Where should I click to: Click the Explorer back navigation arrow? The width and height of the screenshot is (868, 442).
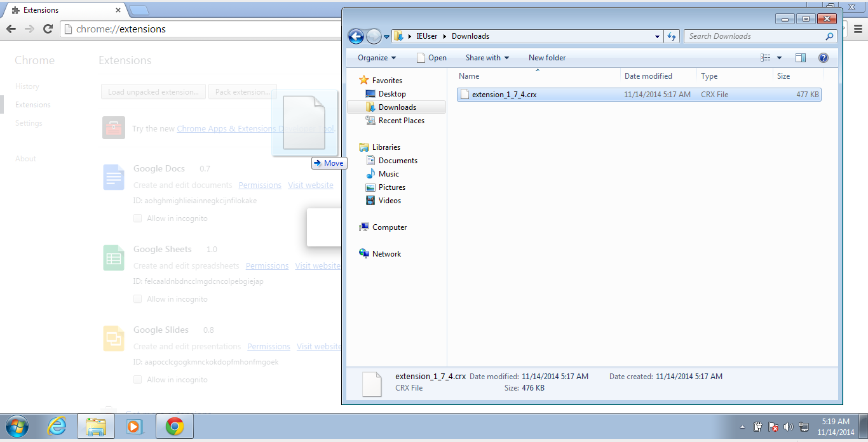pos(356,36)
